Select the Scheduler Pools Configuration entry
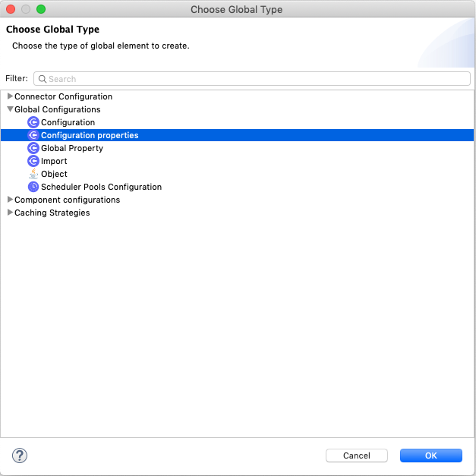476x476 pixels. click(x=101, y=187)
